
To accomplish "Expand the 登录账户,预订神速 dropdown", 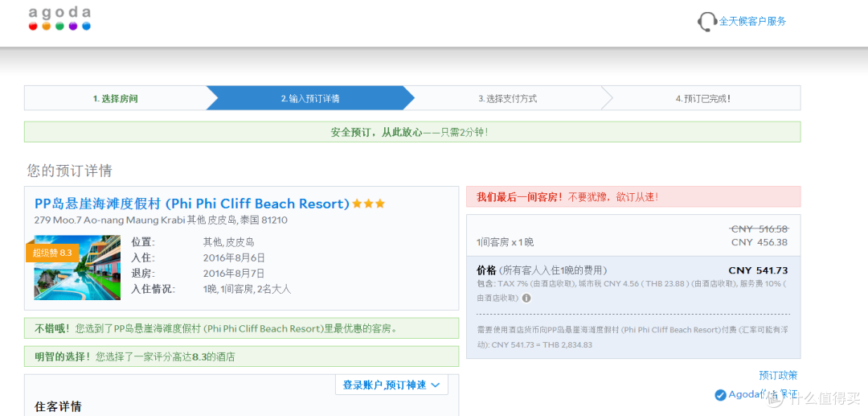I will pos(391,385).
